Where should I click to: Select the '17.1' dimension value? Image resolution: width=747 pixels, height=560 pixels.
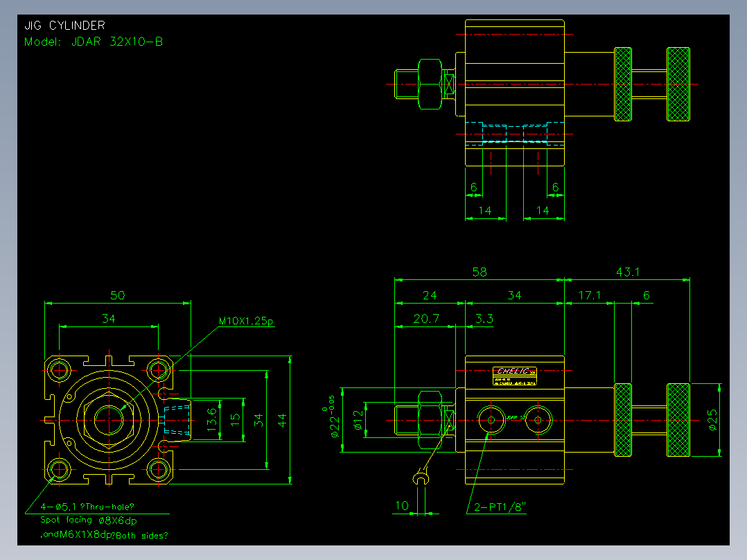click(x=590, y=295)
